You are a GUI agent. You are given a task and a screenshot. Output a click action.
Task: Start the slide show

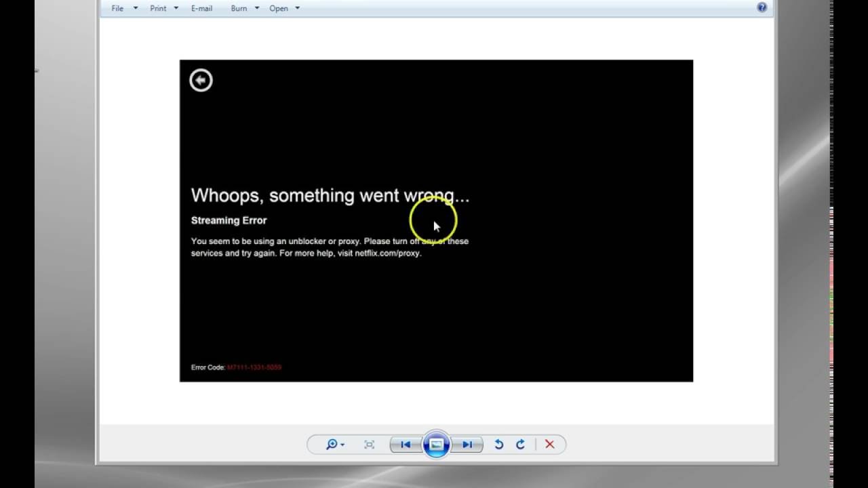coord(436,445)
